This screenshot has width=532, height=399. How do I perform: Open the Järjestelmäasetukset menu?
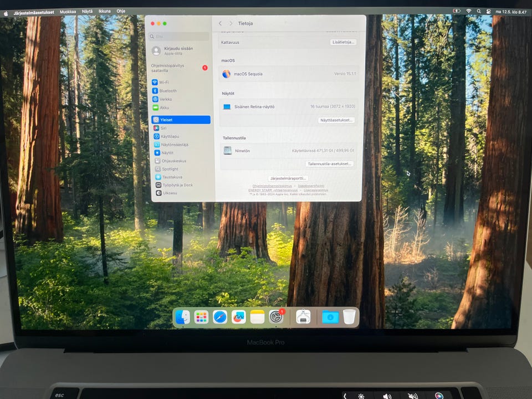(34, 13)
